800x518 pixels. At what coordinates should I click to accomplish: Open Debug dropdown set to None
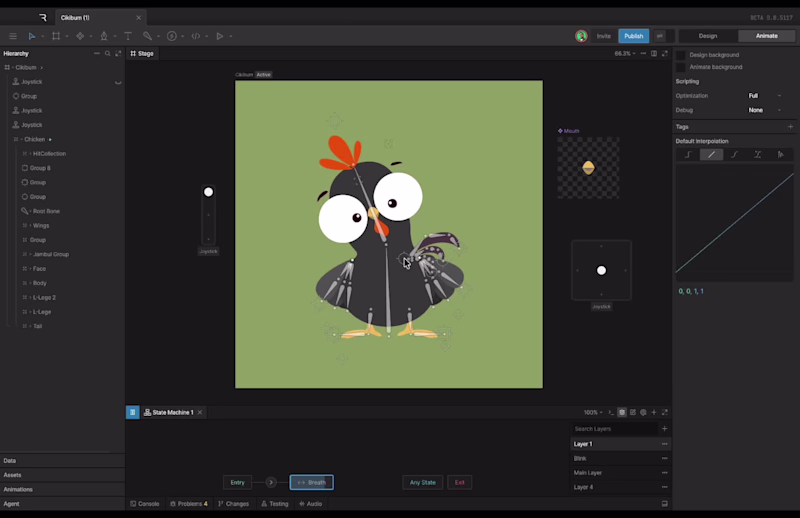tap(765, 110)
